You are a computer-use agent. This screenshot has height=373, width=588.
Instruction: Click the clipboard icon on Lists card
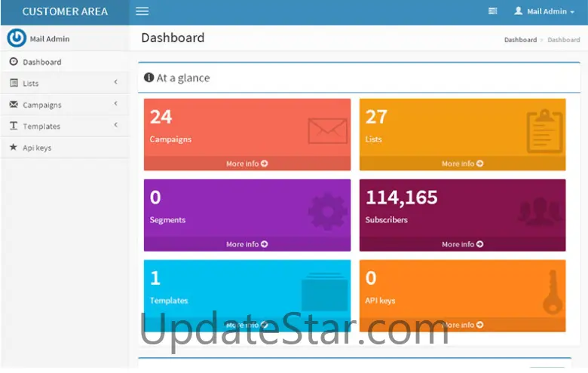[x=544, y=131]
